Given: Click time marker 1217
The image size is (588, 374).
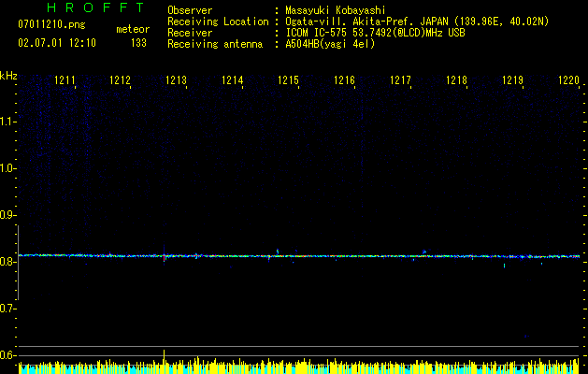Looking at the screenshot, I should coord(400,80).
